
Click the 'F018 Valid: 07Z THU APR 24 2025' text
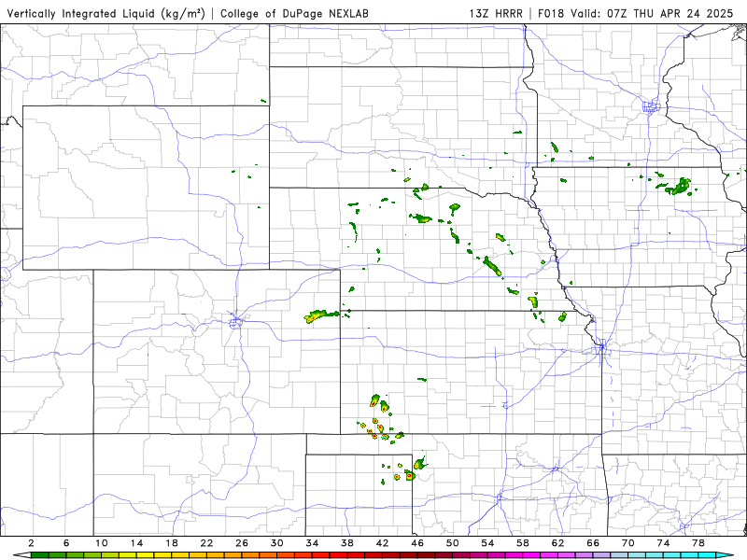point(636,13)
